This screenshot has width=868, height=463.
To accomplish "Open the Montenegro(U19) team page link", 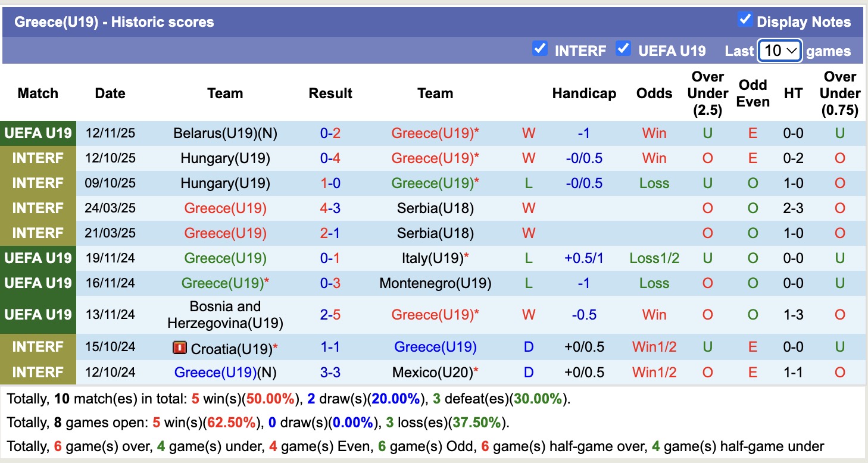I will (435, 283).
